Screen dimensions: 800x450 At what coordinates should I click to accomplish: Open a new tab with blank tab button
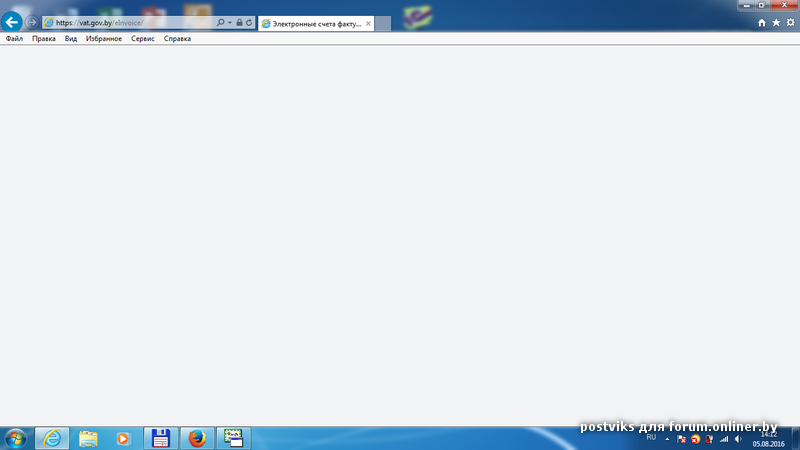pos(383,23)
